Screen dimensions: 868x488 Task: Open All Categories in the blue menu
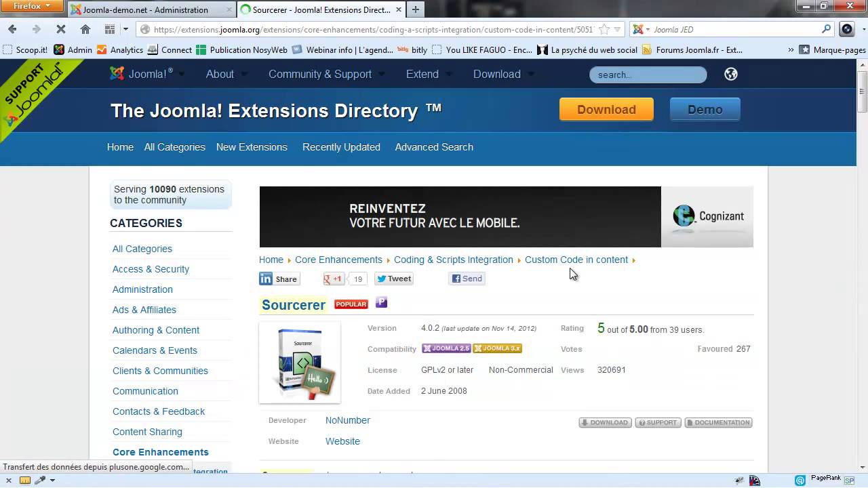[175, 147]
